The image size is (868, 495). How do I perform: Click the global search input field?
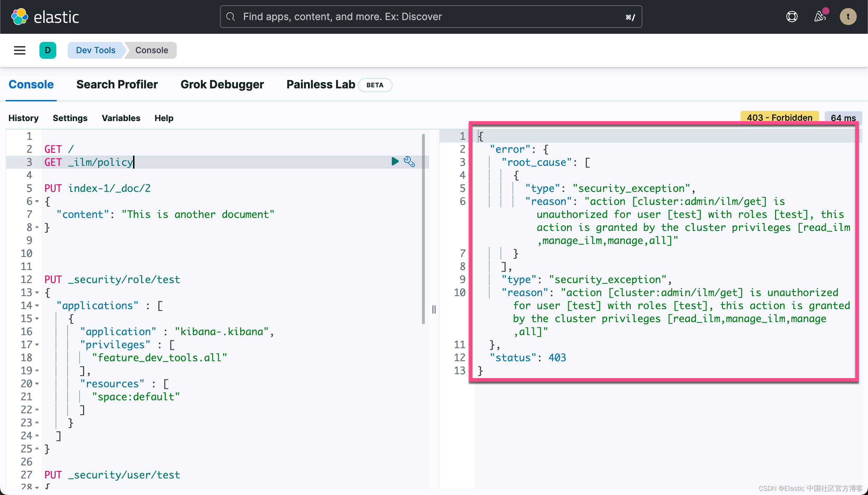pos(431,17)
